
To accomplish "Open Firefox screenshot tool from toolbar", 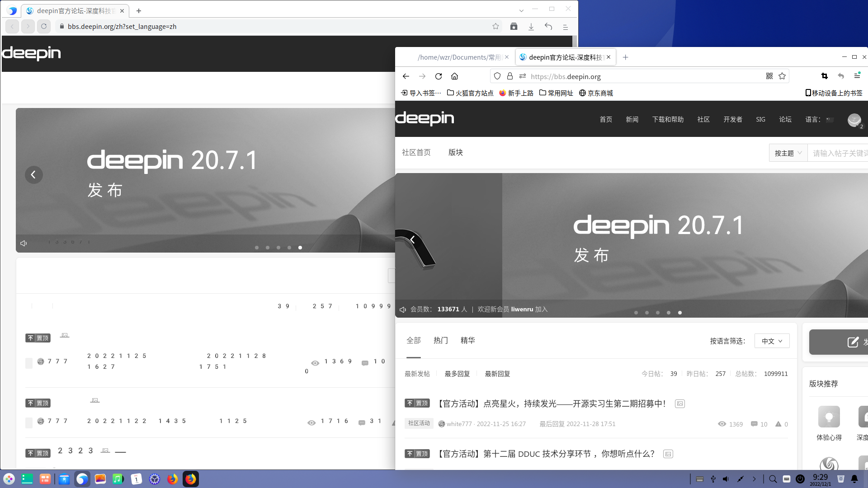I will [x=824, y=75].
